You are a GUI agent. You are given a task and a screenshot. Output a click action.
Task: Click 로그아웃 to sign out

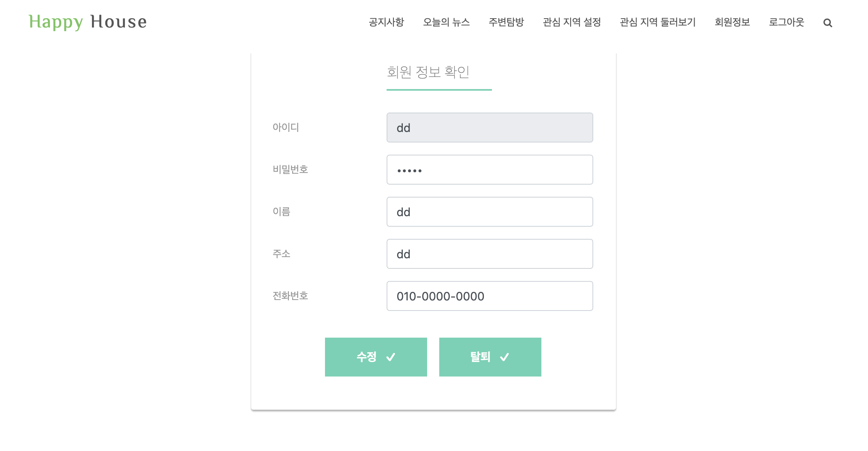tap(786, 22)
